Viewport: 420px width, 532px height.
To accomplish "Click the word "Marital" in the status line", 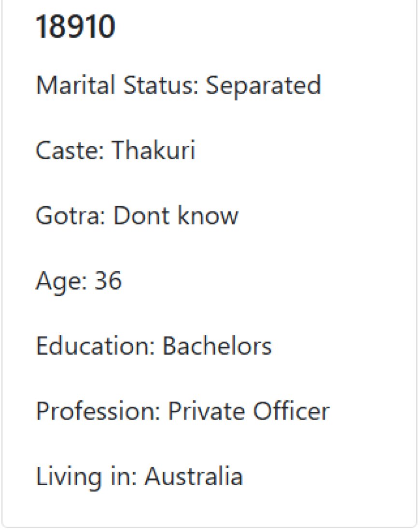I will (x=75, y=84).
